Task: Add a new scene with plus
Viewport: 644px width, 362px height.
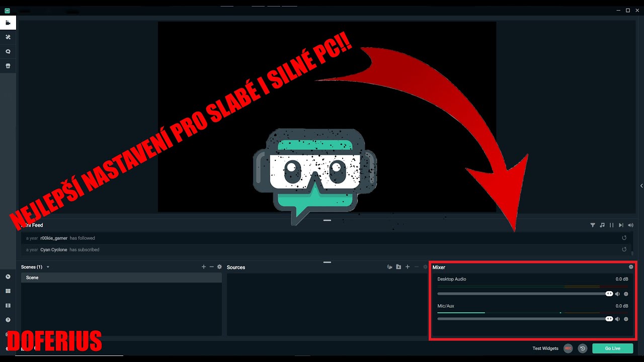Action: click(x=204, y=267)
